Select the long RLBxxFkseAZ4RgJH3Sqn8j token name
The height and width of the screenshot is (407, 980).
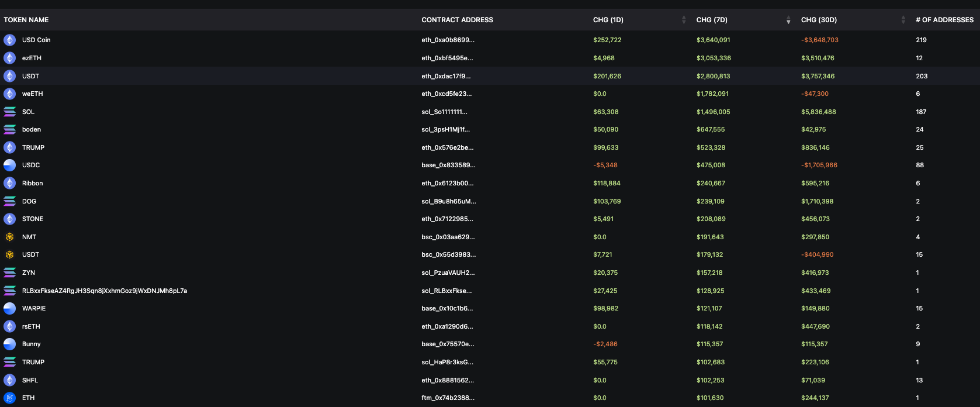[105, 291]
